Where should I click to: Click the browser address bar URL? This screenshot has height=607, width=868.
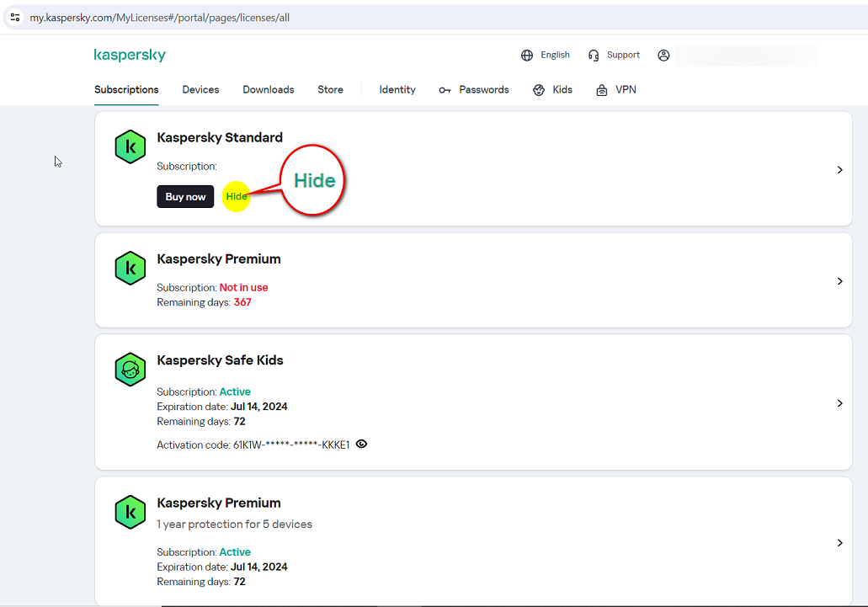tap(160, 17)
